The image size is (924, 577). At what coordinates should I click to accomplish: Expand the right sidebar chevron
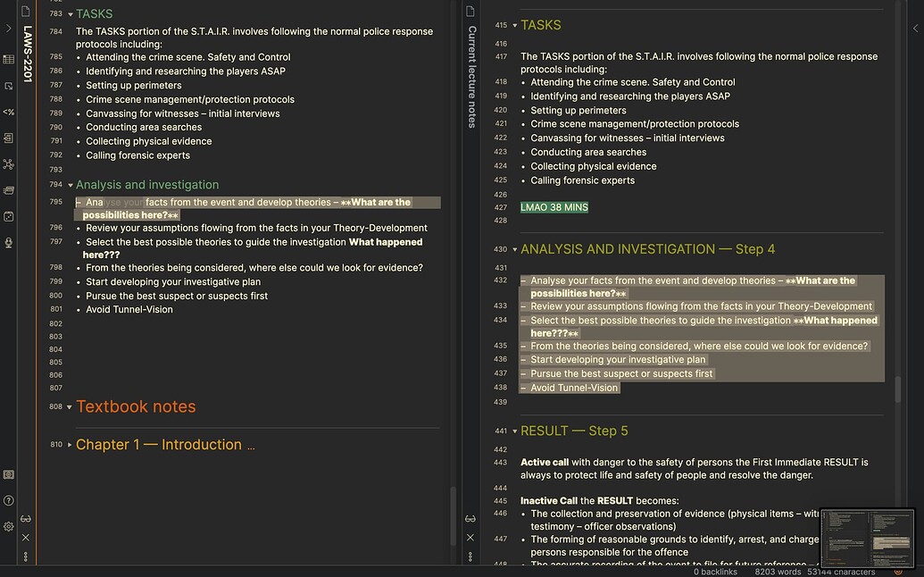915,28
